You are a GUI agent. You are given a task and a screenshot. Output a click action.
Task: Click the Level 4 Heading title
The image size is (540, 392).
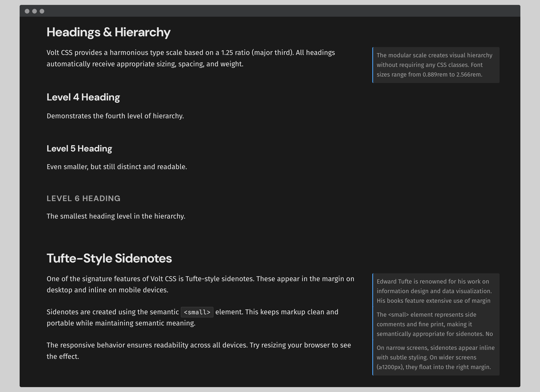tap(83, 97)
